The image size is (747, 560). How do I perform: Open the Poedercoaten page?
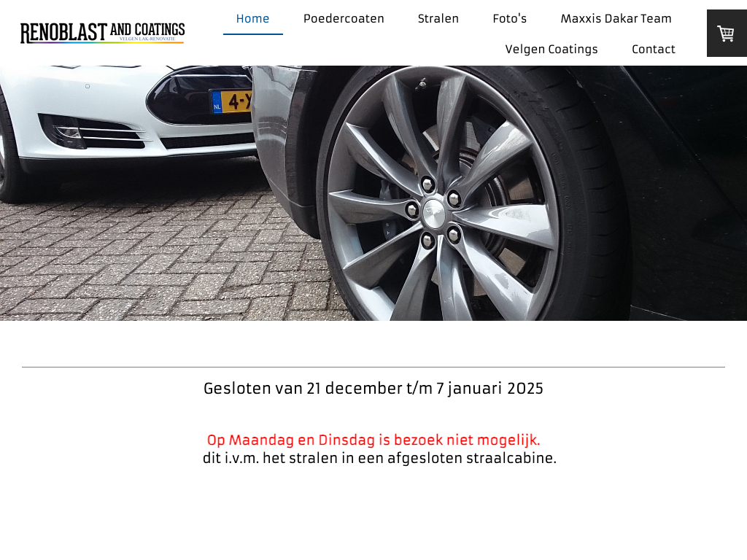[x=344, y=18]
